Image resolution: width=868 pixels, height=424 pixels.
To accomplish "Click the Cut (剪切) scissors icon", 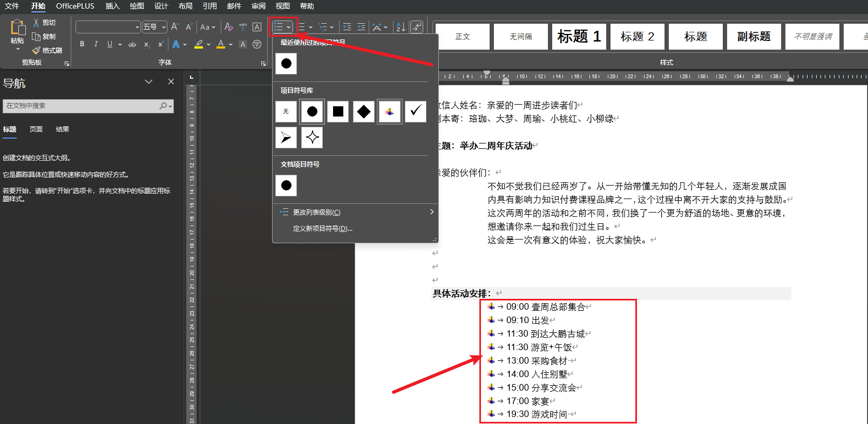I will pyautogui.click(x=36, y=23).
